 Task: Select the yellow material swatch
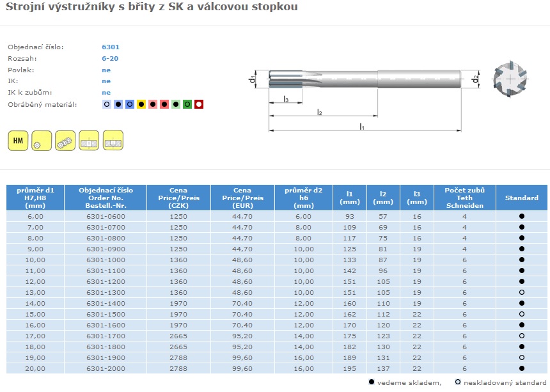point(141,104)
